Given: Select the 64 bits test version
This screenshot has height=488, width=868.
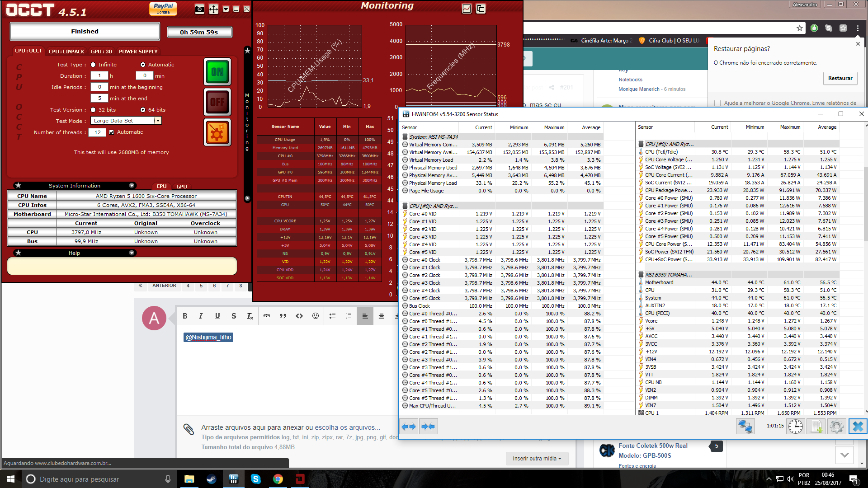Looking at the screenshot, I should 143,110.
